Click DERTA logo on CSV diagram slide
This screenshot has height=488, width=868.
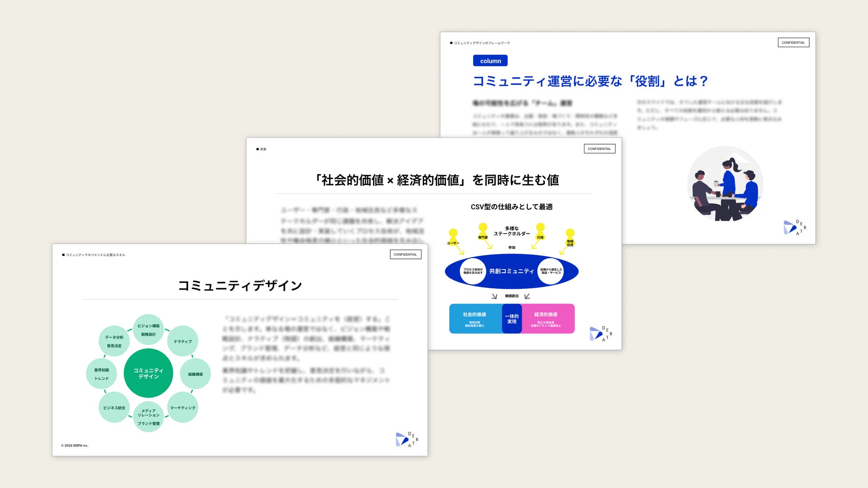pyautogui.click(x=600, y=334)
